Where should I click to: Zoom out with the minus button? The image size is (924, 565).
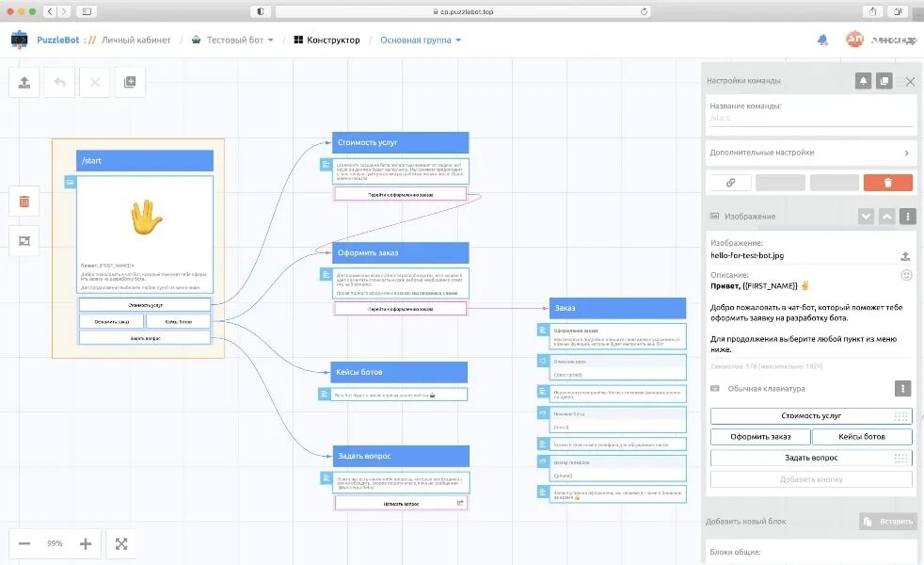tap(24, 543)
